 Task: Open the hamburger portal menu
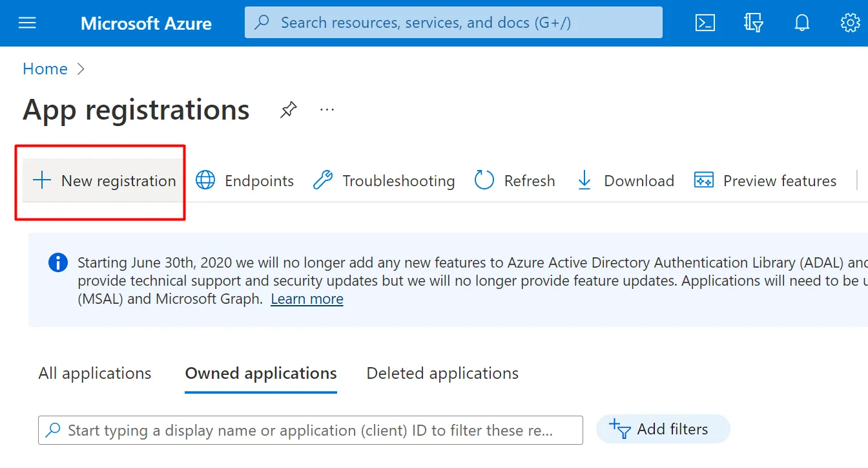[x=27, y=23]
